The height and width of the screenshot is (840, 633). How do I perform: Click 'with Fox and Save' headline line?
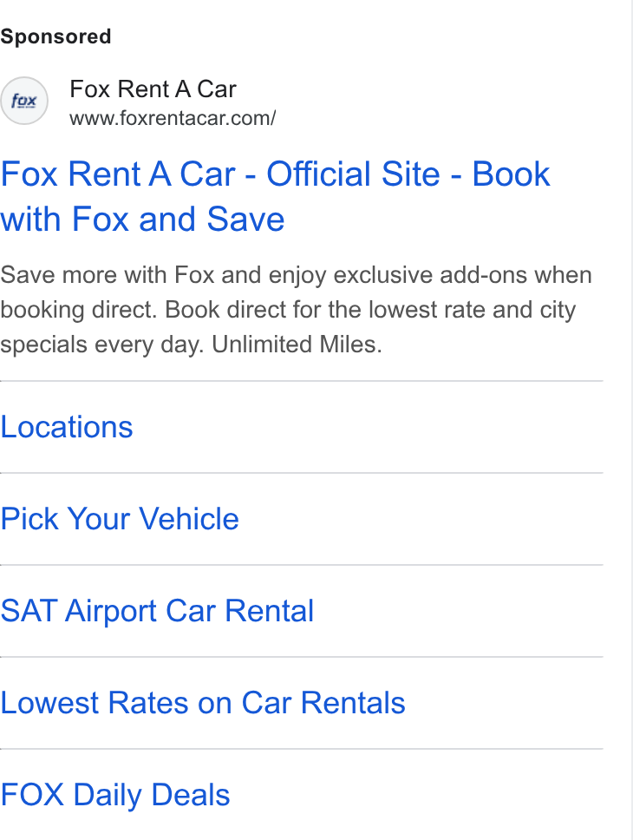coord(142,219)
